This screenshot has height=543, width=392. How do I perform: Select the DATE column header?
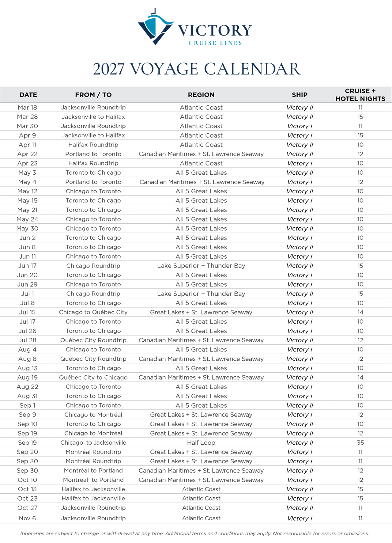click(x=28, y=95)
